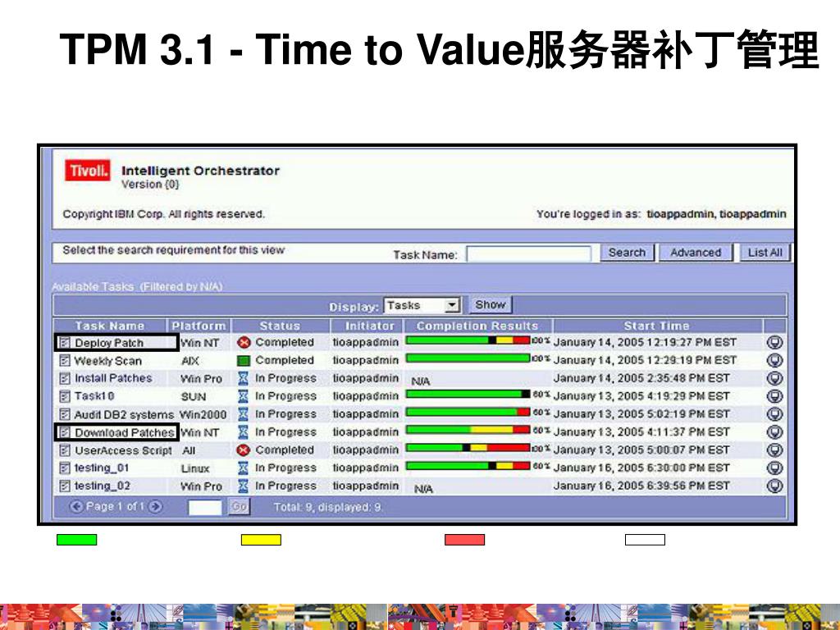Focus the page number input box
Image resolution: width=840 pixels, height=630 pixels.
pyautogui.click(x=205, y=507)
